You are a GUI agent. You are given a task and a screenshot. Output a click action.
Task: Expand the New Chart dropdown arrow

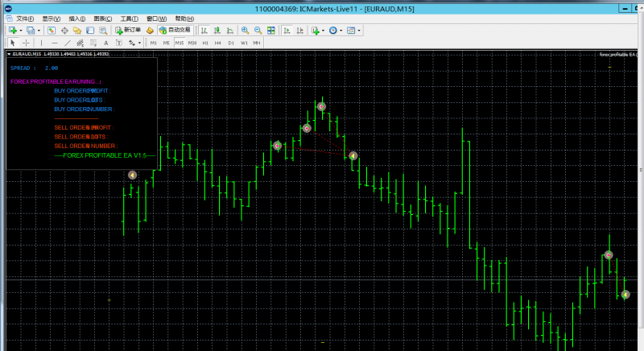pyautogui.click(x=21, y=31)
